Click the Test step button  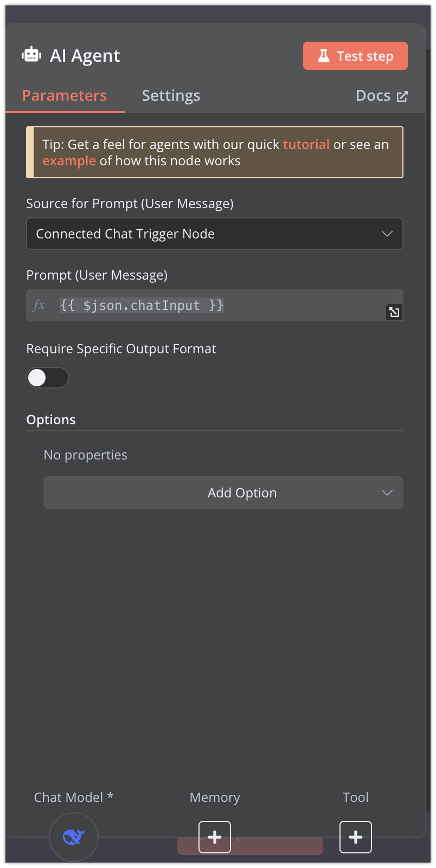point(355,55)
